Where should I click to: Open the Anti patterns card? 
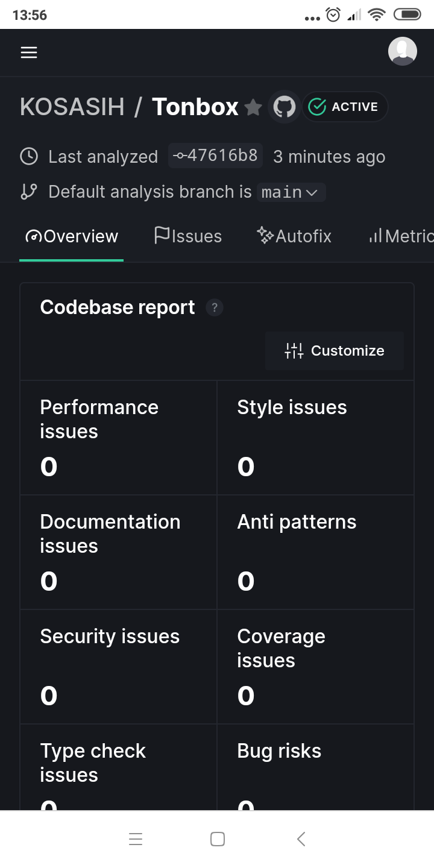(316, 552)
